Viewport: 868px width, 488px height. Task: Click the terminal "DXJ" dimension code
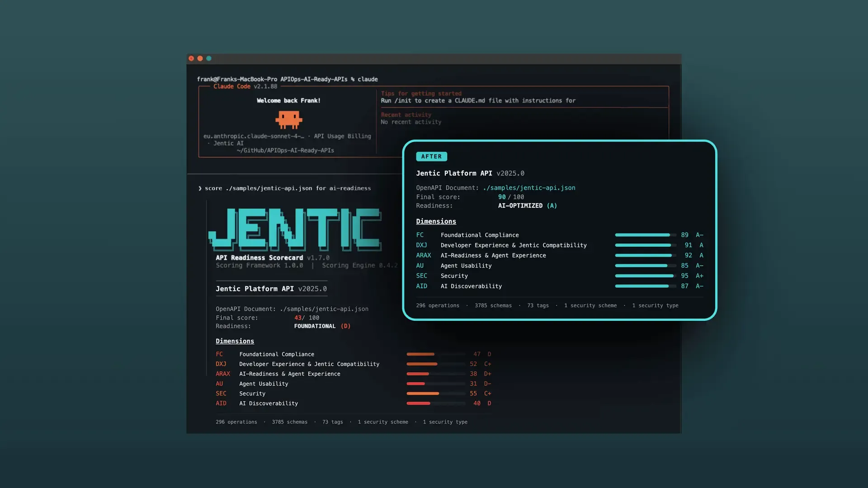(x=221, y=364)
